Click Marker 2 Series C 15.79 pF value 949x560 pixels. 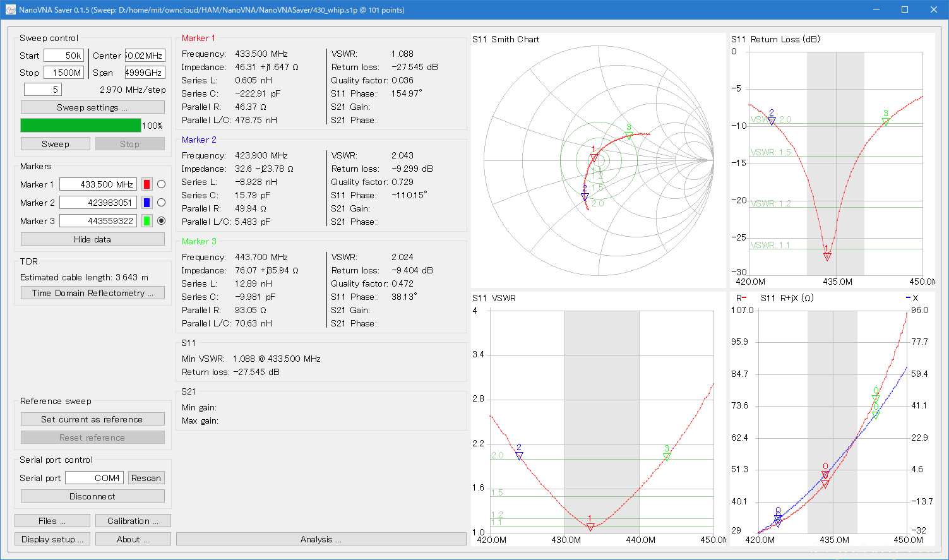(x=253, y=195)
